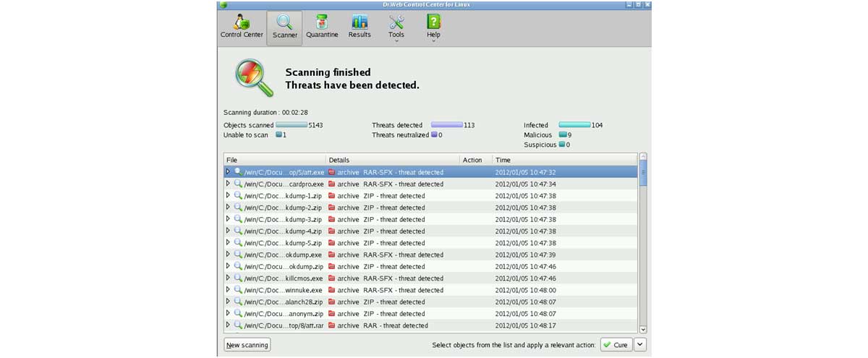Expand the okdump.zip tree row
The image size is (868, 358).
coord(228,266)
